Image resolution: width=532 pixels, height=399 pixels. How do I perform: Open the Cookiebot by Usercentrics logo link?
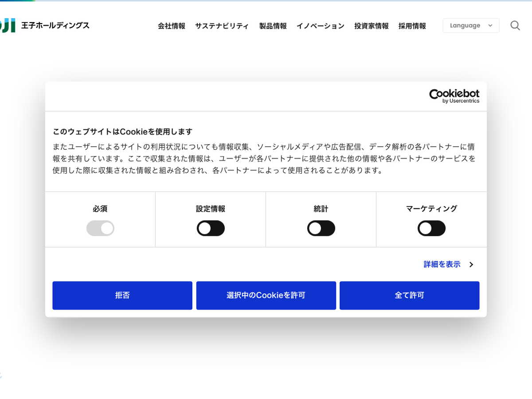pos(454,96)
